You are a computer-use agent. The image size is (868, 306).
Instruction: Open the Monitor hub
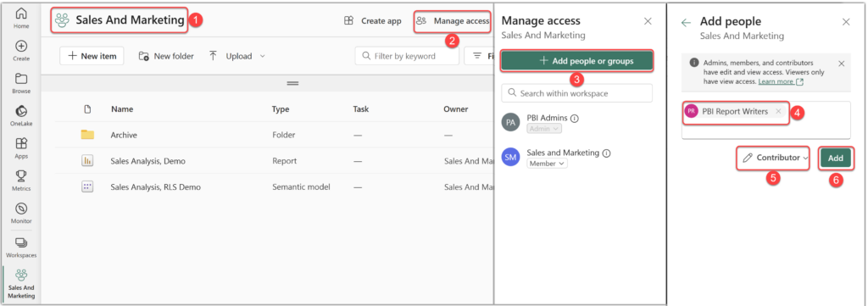point(21,214)
